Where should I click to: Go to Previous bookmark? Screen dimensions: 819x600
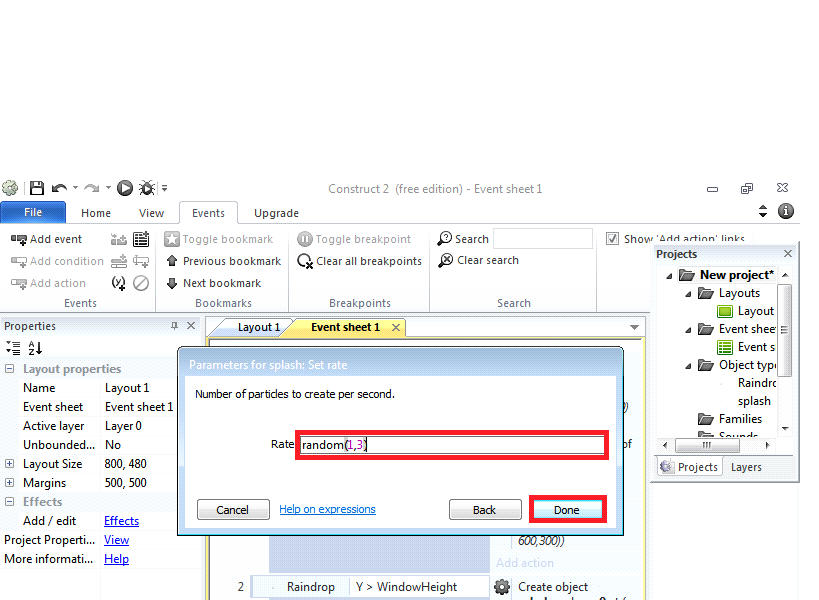pos(224,261)
